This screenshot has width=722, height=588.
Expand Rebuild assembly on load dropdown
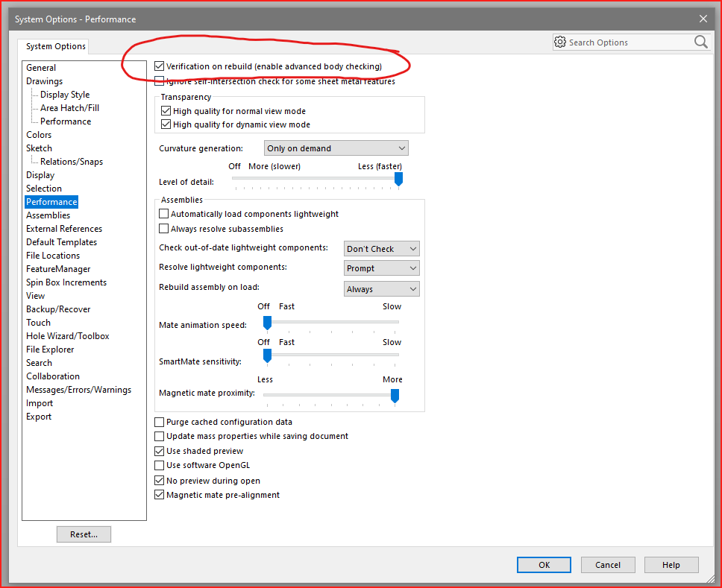pyautogui.click(x=382, y=289)
